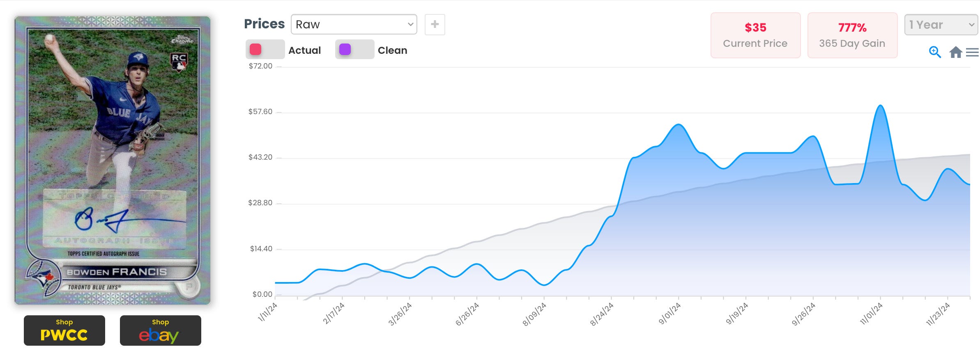Click the 3/26/24 date axis label
Image resolution: width=980 pixels, height=358 pixels.
tap(400, 314)
